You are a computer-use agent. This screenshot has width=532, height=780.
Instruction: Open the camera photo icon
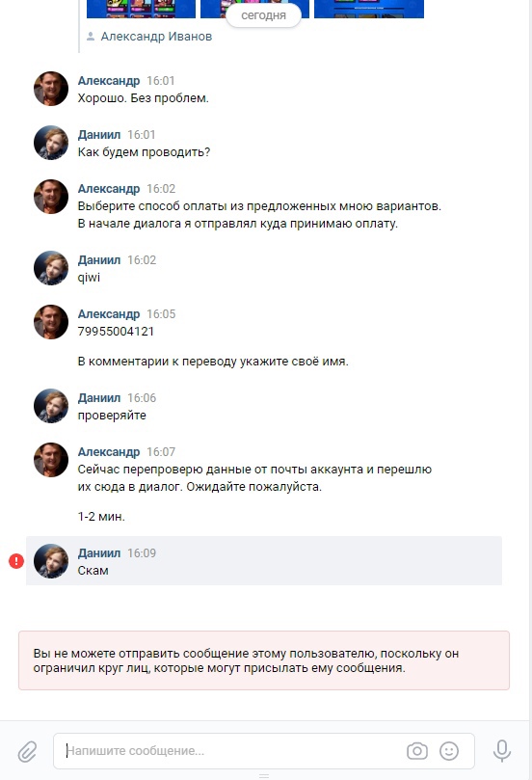tap(417, 751)
